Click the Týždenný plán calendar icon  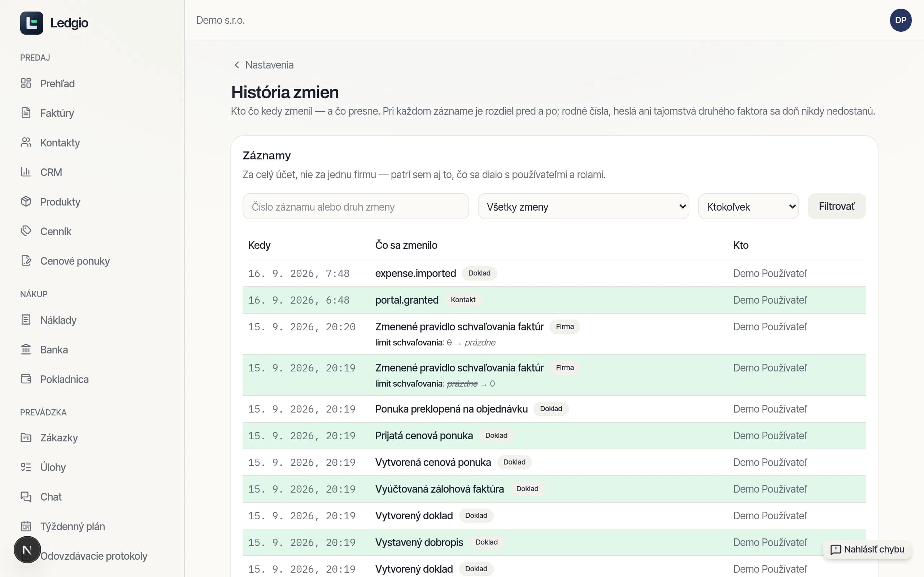click(26, 526)
